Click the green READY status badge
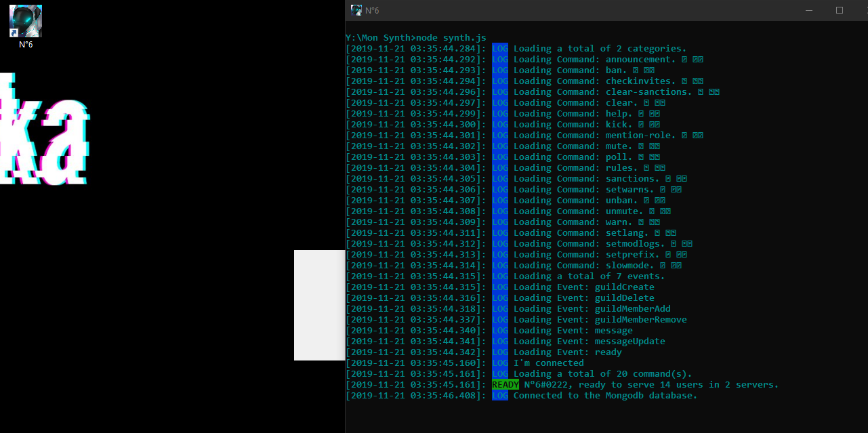This screenshot has width=868, height=433. pos(505,385)
